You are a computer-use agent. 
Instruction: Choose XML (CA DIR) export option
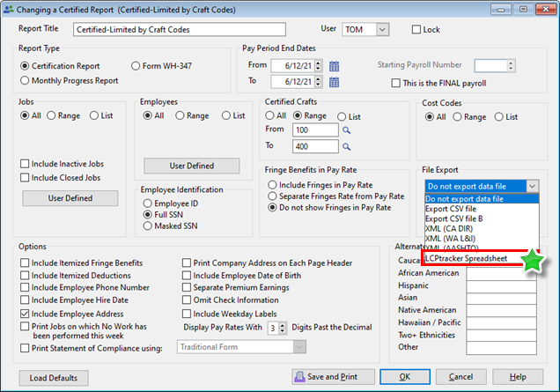click(x=453, y=228)
